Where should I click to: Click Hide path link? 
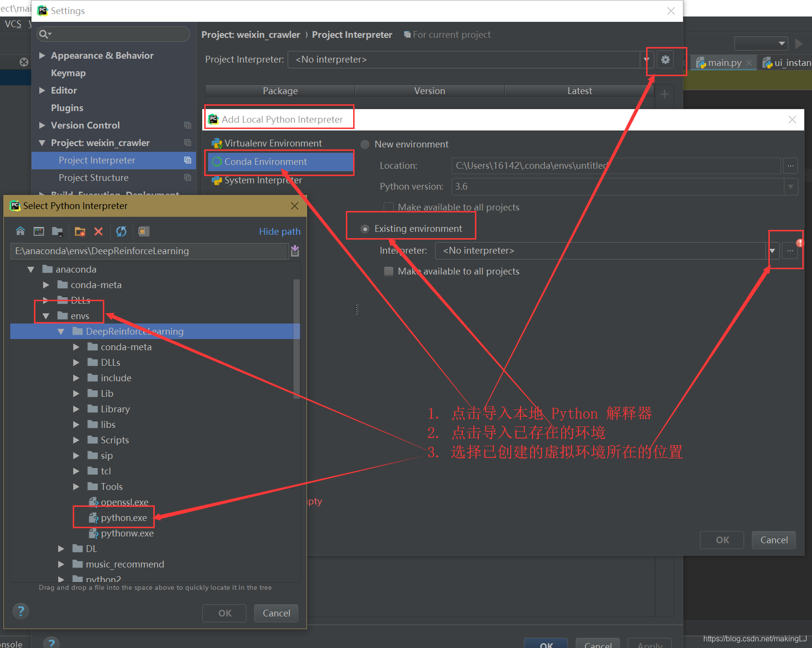(280, 231)
